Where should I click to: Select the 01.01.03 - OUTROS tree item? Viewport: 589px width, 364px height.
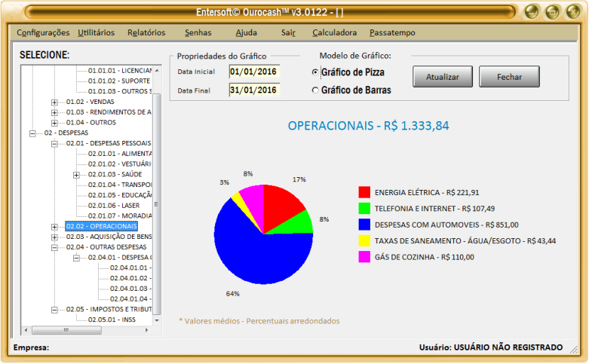(x=120, y=91)
